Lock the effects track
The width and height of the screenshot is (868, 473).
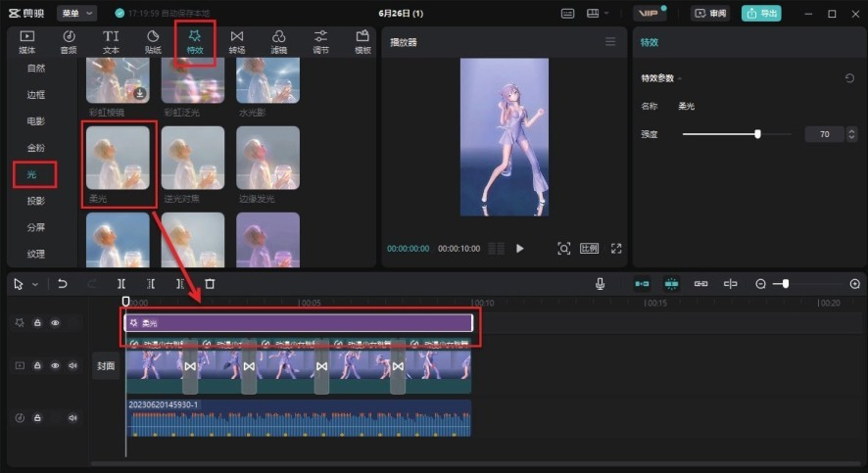37,322
